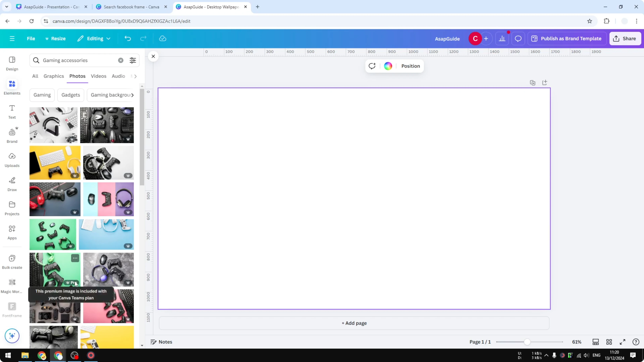644x362 pixels.
Task: Open the Uploads panel
Action: click(x=12, y=159)
